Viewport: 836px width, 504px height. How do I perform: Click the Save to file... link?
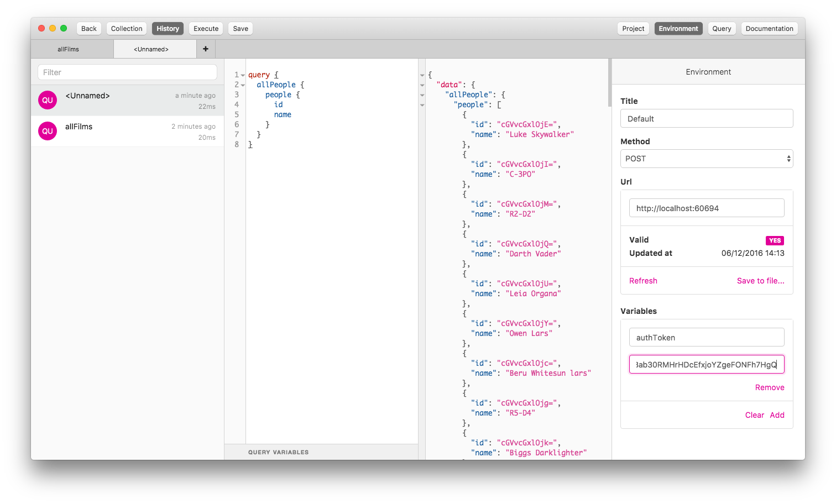pos(760,281)
